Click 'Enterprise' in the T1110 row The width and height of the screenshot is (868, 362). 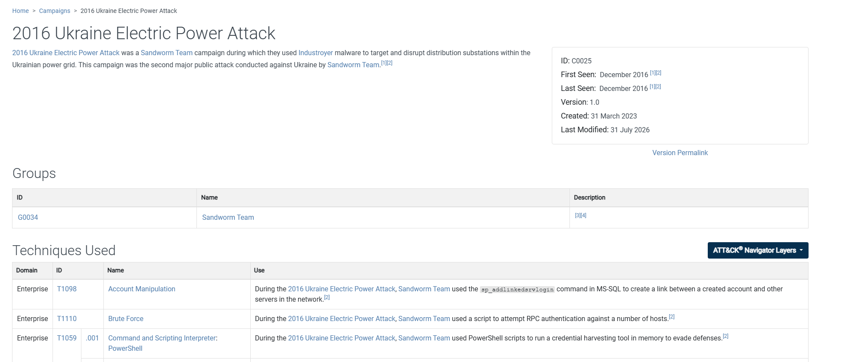coord(32,318)
